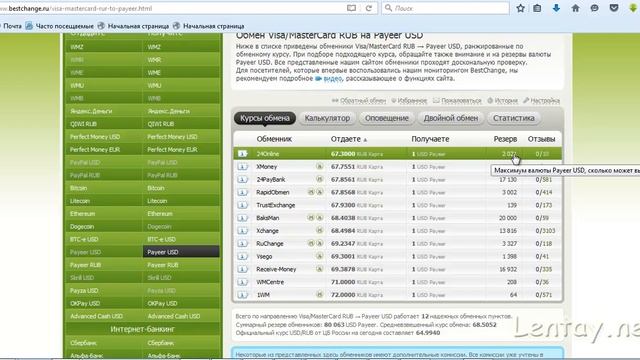Viewport: 640px width, 360px height.
Task: Open the info icon for RapidObmen row
Action: (242, 192)
